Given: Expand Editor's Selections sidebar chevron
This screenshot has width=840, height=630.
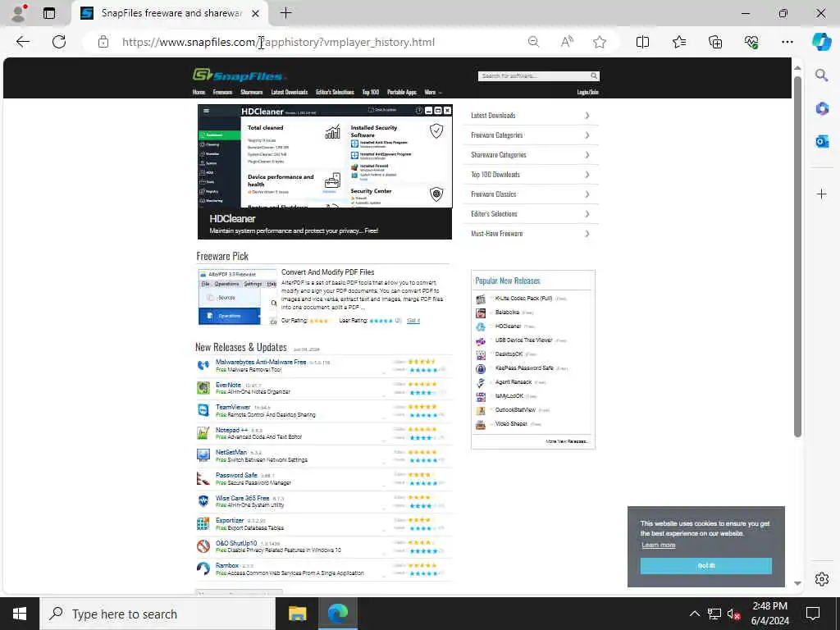Looking at the screenshot, I should click(587, 214).
